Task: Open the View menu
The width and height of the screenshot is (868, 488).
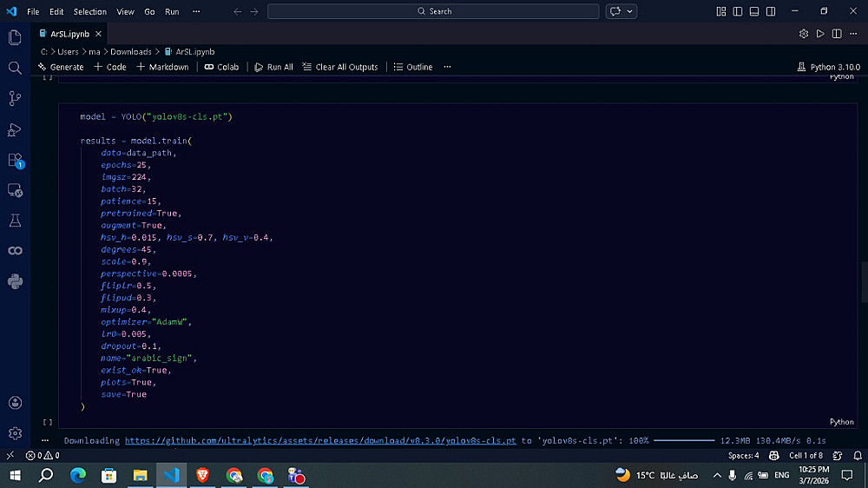Action: click(x=125, y=11)
